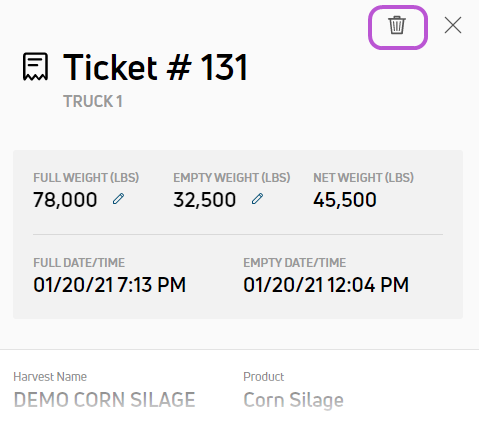479x423 pixels.
Task: Close the Ticket #131 panel
Action: tap(453, 25)
